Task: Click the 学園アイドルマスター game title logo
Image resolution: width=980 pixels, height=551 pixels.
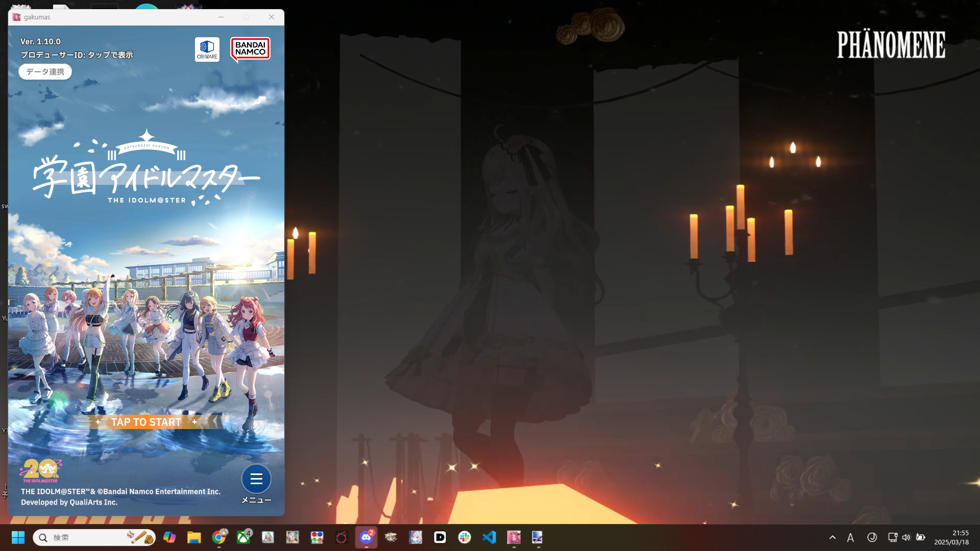Action: 146,169
